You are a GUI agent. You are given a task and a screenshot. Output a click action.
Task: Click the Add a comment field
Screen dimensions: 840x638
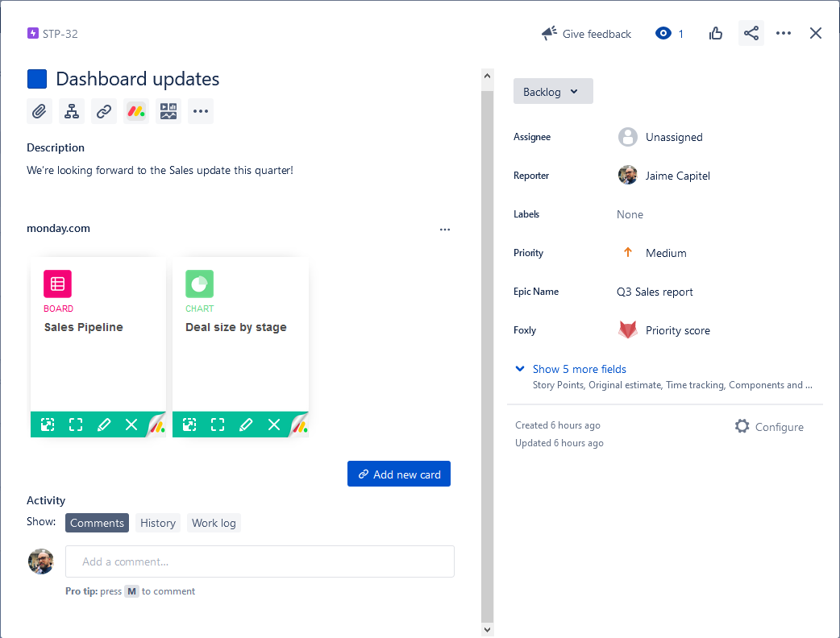pos(260,561)
